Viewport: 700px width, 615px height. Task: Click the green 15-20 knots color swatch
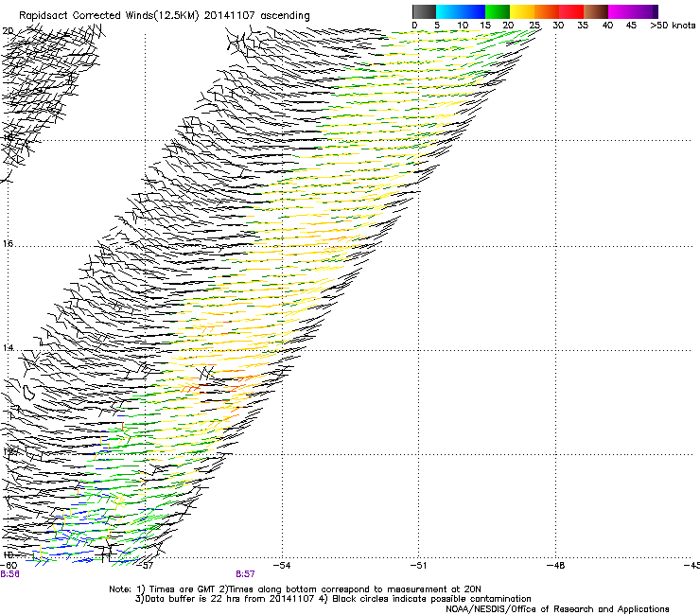(498, 11)
